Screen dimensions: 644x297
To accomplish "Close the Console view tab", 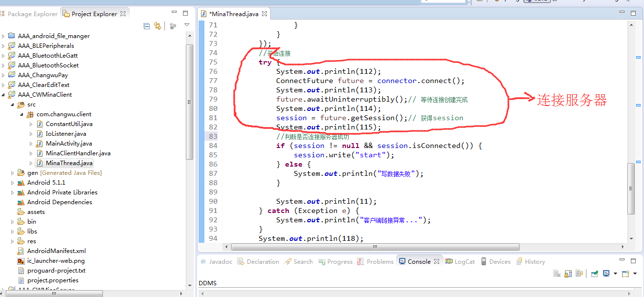I will 437,262.
